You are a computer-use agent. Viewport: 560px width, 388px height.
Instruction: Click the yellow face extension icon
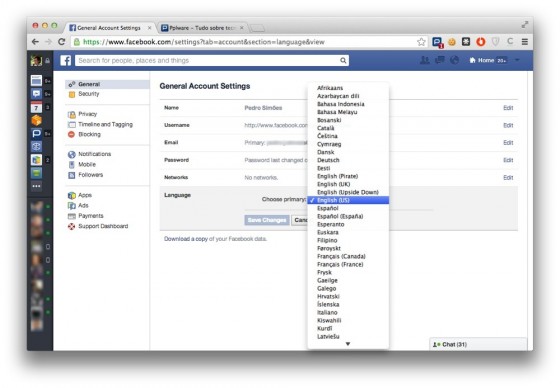pos(452,42)
